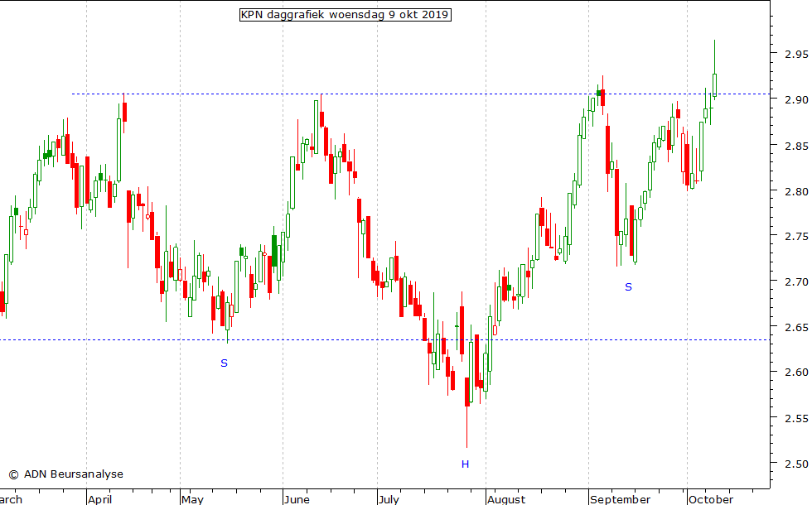
Task: Click the August month label
Action: [x=506, y=499]
